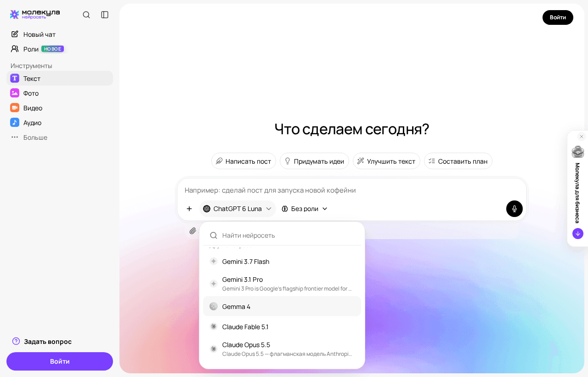Image resolution: width=588 pixels, height=377 pixels.
Task: Expand Больше tools list
Action: (x=60, y=137)
